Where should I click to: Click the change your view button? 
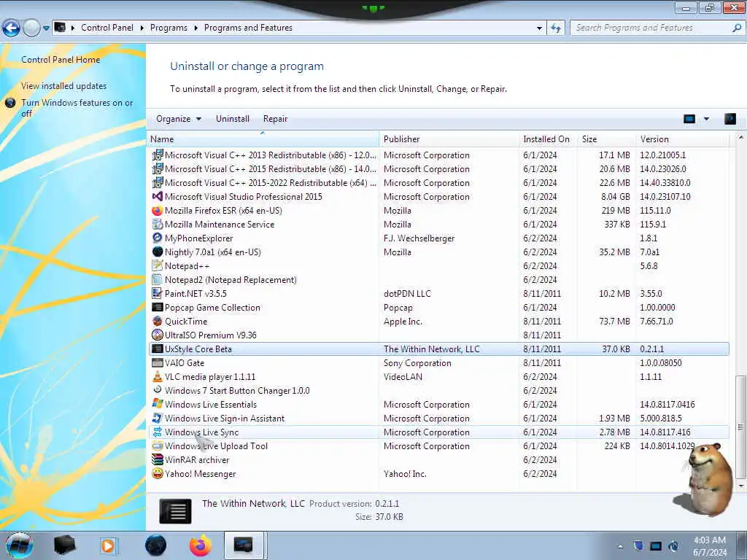click(689, 119)
